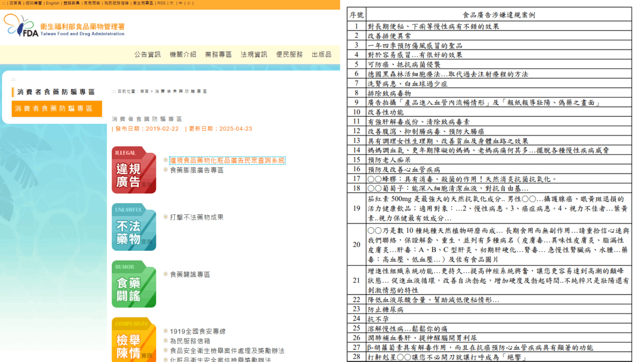Open the teal UNLAWFUL 不法藥物 folder icon
644x362 pixels.
pos(134,227)
